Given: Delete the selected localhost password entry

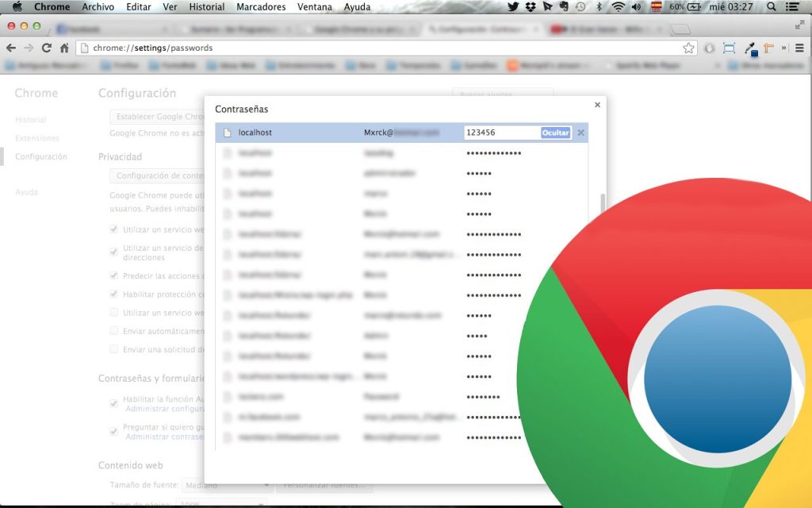Looking at the screenshot, I should [x=581, y=133].
